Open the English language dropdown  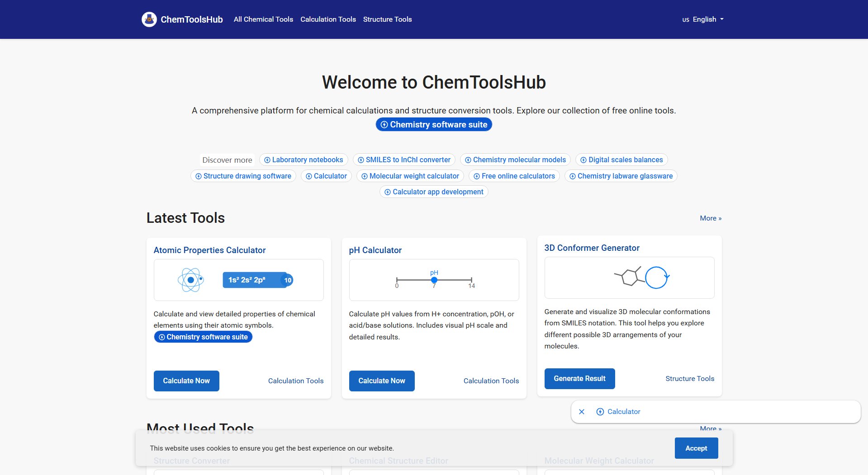703,19
